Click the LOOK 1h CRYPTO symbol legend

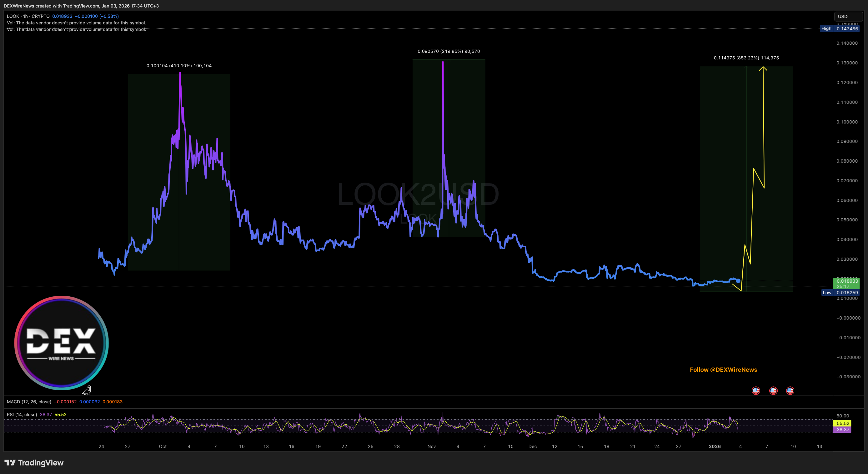pyautogui.click(x=28, y=16)
